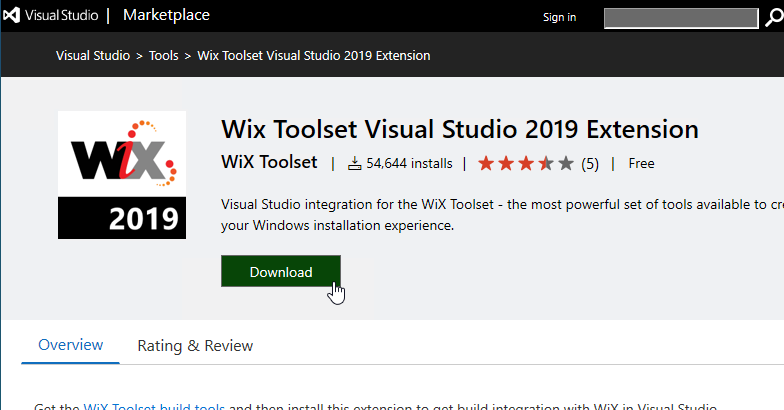Click Wix Toolset Visual Studio 2019 Extension breadcrumb
Screen dimensions: 784x410
point(314,56)
